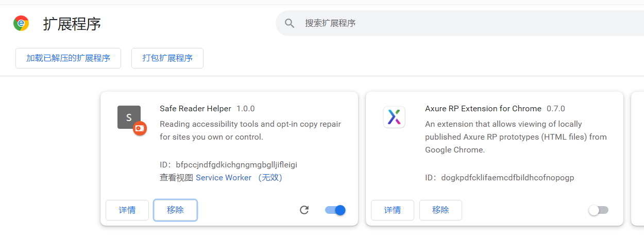This screenshot has height=237, width=644.
Task: Click the Axure RP extension icon
Action: coord(394,117)
